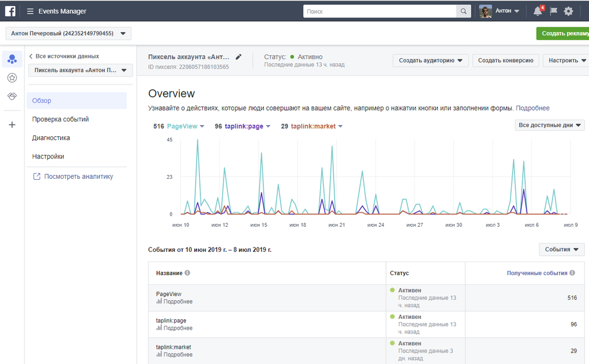This screenshot has height=364, width=589.
Task: Expand the Антон Печеровый account dropdown
Action: 68,33
